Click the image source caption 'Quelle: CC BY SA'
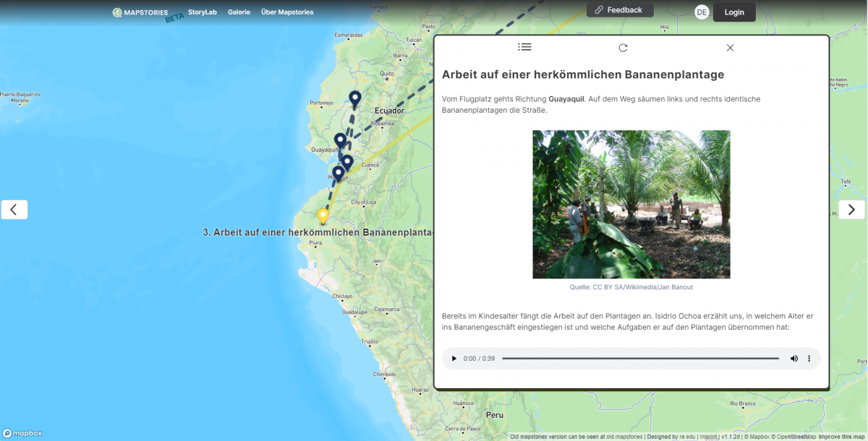The width and height of the screenshot is (868, 441). coord(631,287)
